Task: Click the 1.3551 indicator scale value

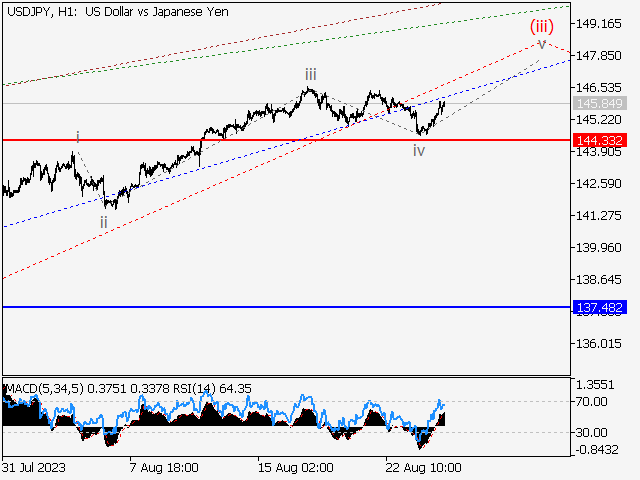Action: (595, 384)
